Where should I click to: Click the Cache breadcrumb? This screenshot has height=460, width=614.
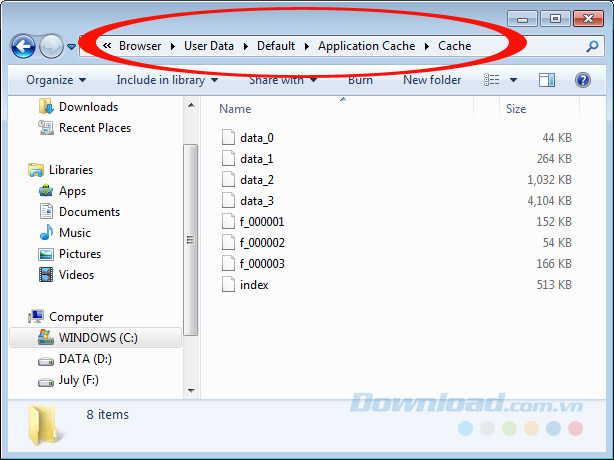pos(454,46)
